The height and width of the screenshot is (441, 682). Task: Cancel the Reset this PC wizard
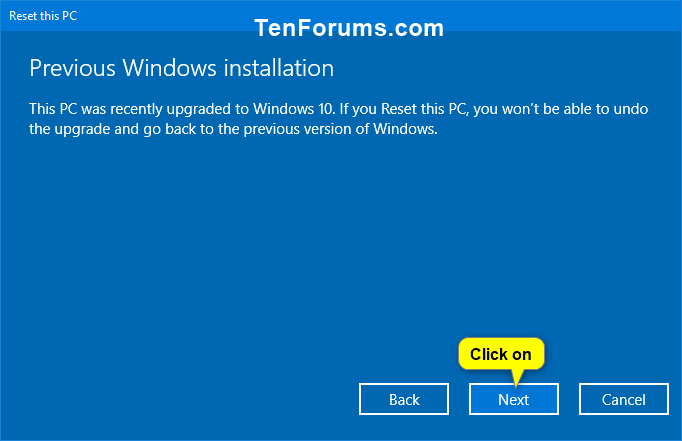[624, 399]
